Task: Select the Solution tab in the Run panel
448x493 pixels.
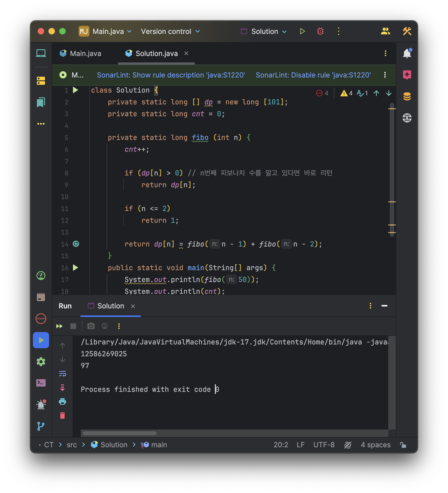Action: (110, 306)
